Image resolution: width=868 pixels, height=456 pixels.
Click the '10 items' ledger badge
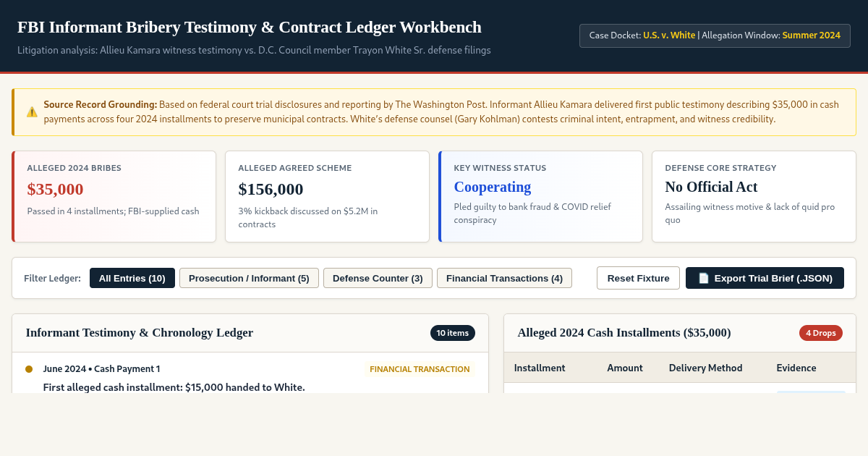pos(453,333)
